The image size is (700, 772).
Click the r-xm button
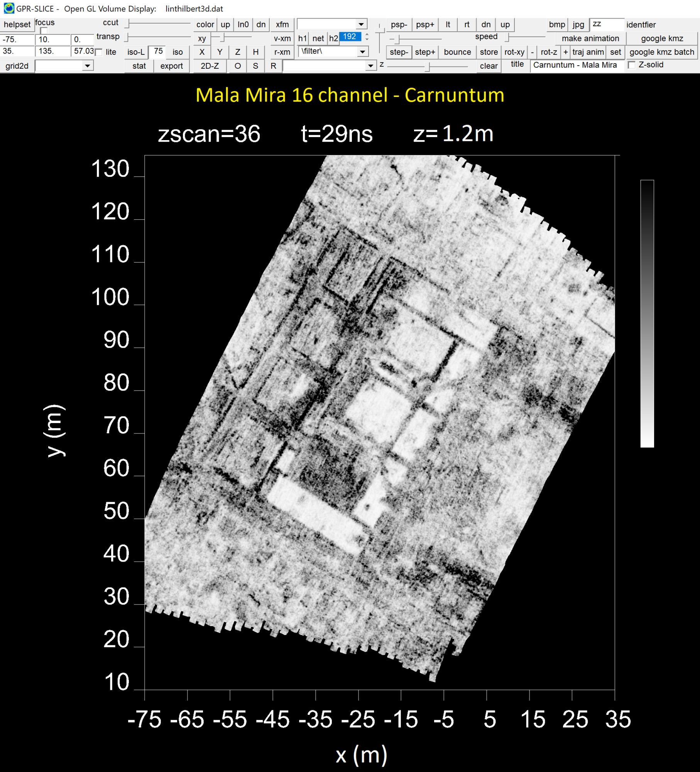pos(282,52)
